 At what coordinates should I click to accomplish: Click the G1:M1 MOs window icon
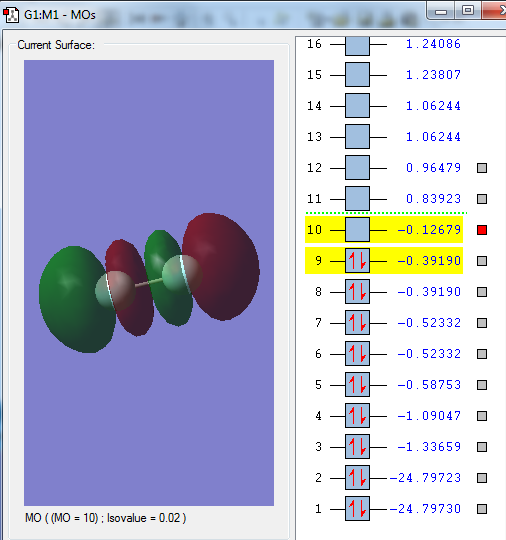pyautogui.click(x=11, y=15)
